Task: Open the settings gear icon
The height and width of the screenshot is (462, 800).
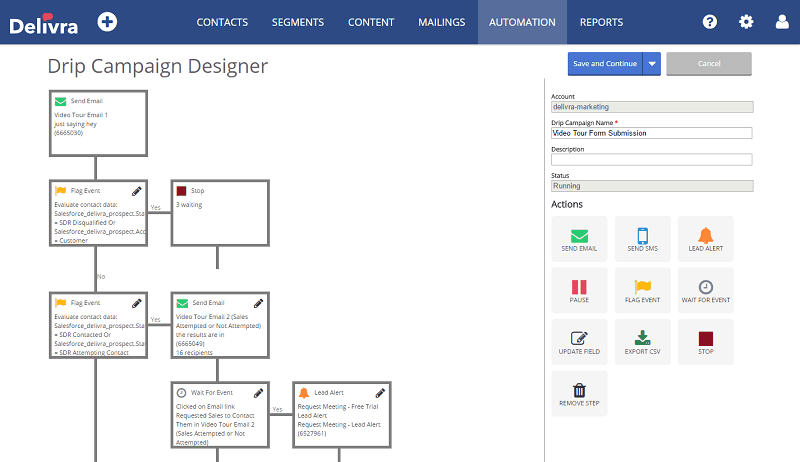Action: pos(746,22)
